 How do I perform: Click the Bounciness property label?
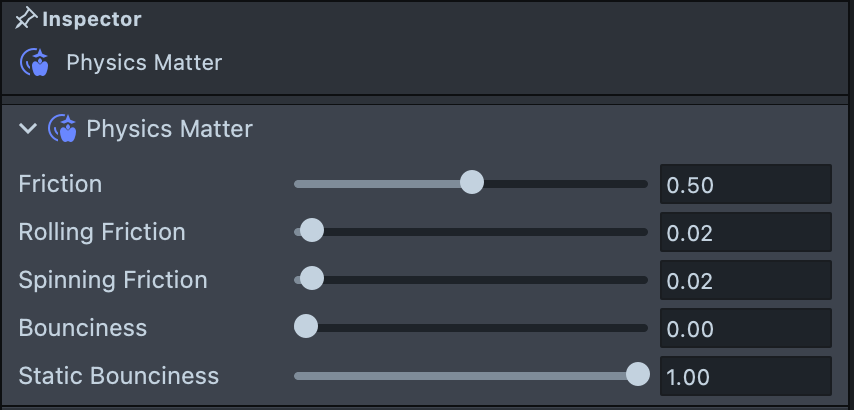tap(83, 328)
